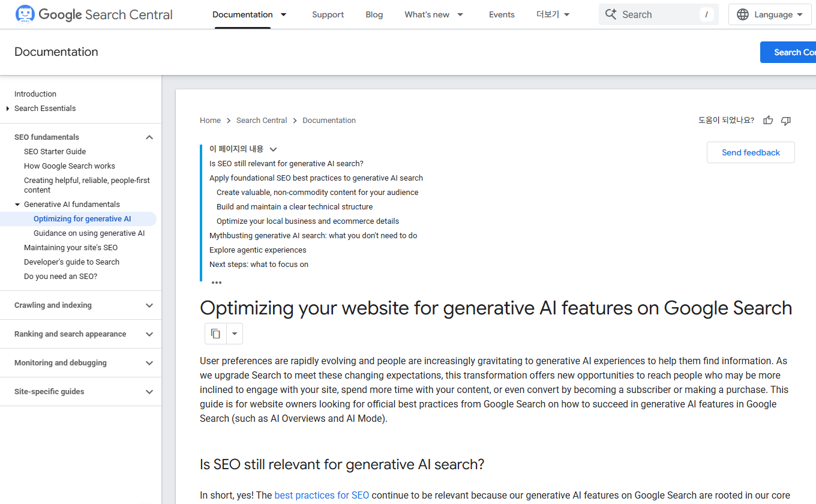
Task: Expand the Site-specific guides section
Action: (149, 392)
